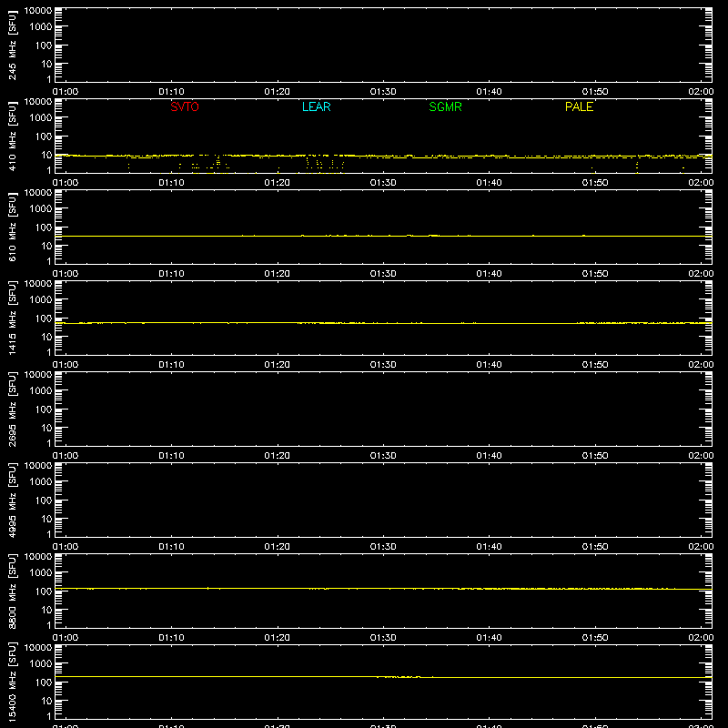
Task: Click the 10000 tick label on 15400 MHz axis
Action: [x=38, y=648]
